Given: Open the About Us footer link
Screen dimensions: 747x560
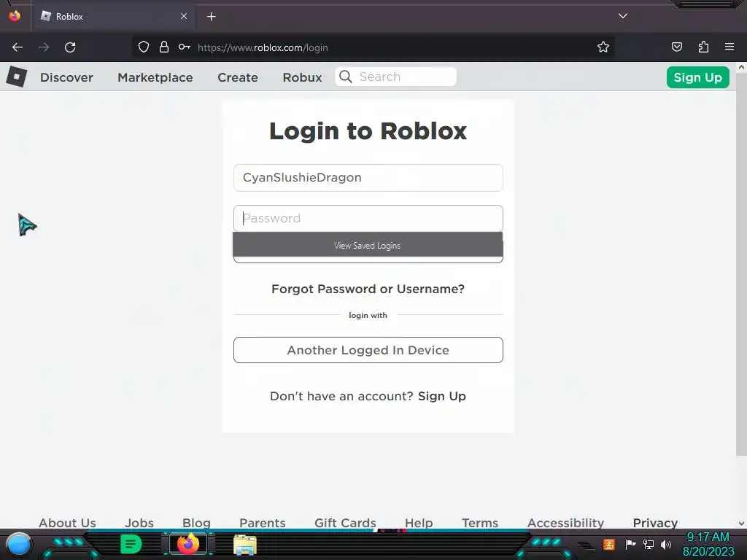Looking at the screenshot, I should pos(67,522).
